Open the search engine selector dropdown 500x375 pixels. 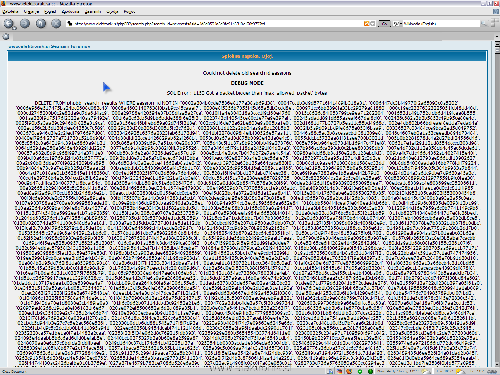[398, 24]
